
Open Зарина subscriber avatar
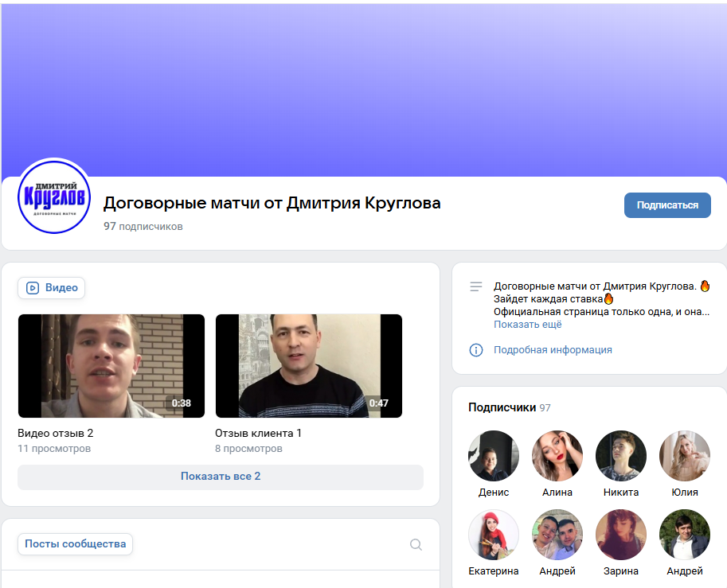point(620,534)
